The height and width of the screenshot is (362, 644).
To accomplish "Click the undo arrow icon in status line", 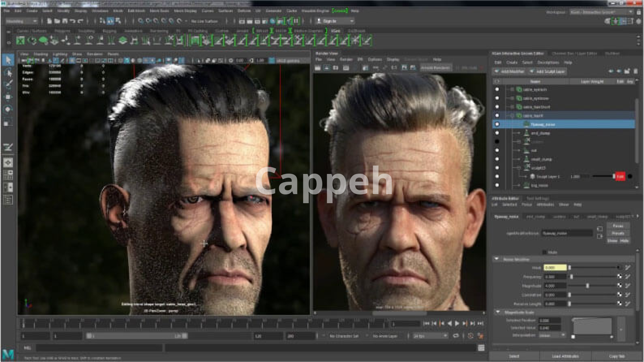I will 72,21.
